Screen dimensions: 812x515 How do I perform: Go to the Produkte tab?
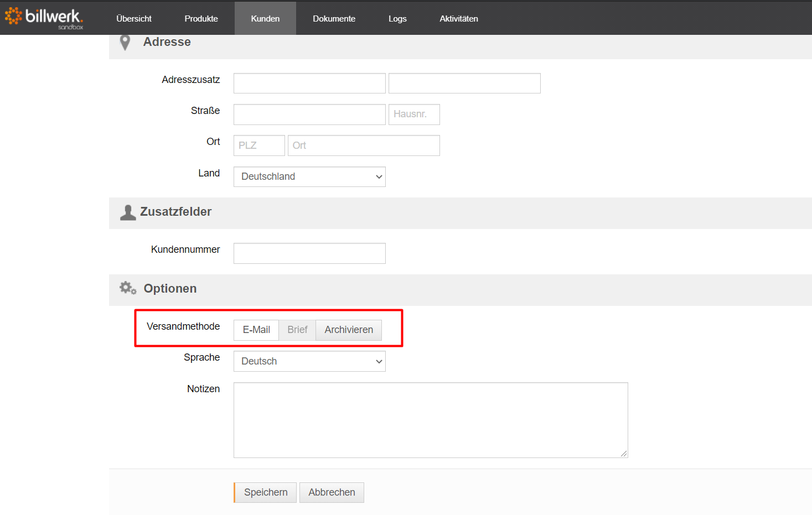tap(201, 18)
